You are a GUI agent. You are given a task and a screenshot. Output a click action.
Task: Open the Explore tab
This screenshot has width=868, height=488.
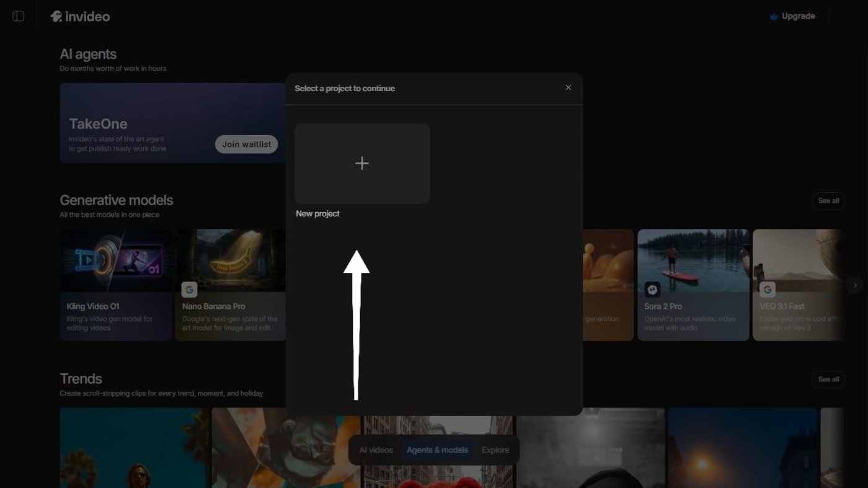click(495, 450)
